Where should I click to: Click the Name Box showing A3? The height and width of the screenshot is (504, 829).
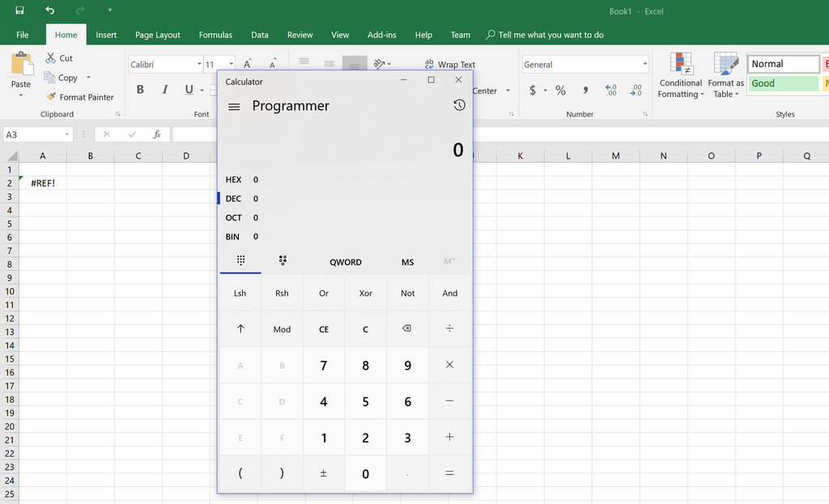point(32,135)
